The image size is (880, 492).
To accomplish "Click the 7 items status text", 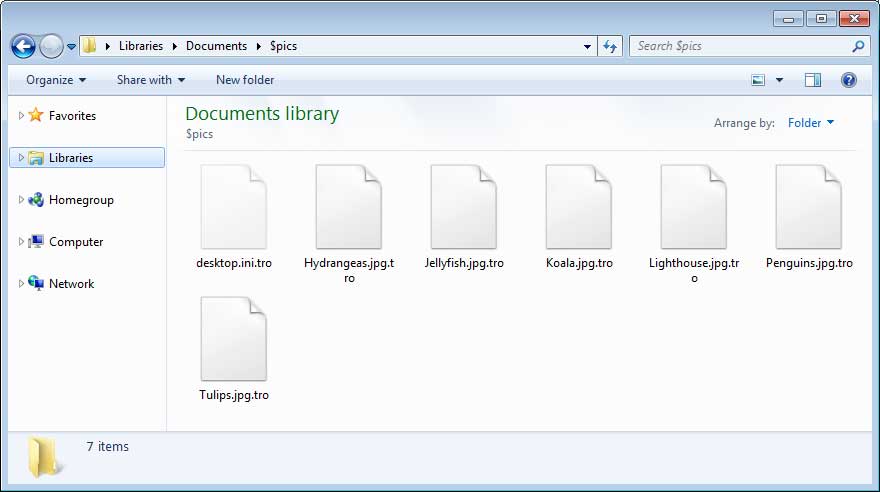I will click(x=108, y=447).
